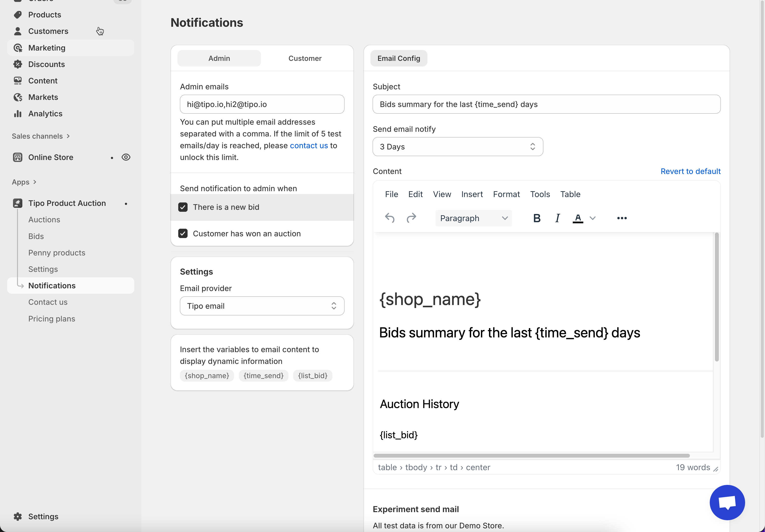Uncheck There is a new bid
This screenshot has width=765, height=532.
tap(183, 207)
